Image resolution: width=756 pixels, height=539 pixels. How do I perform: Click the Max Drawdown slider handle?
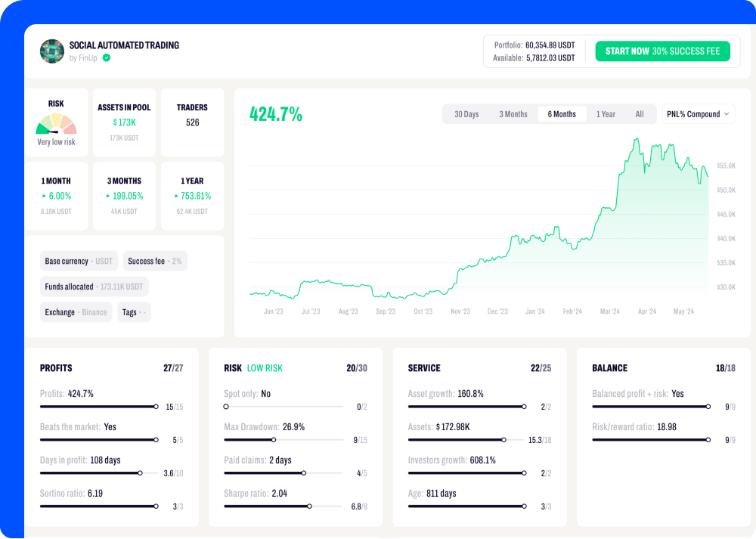pos(274,440)
